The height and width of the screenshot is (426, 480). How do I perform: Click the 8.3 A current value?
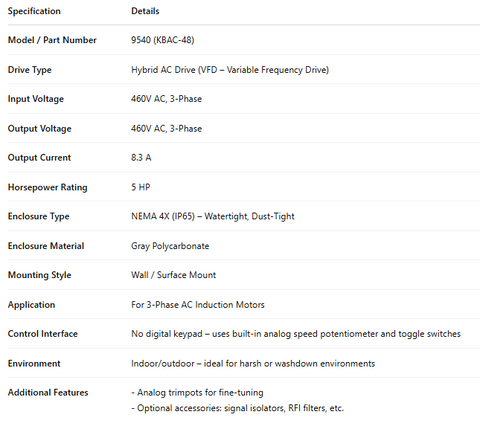(141, 158)
